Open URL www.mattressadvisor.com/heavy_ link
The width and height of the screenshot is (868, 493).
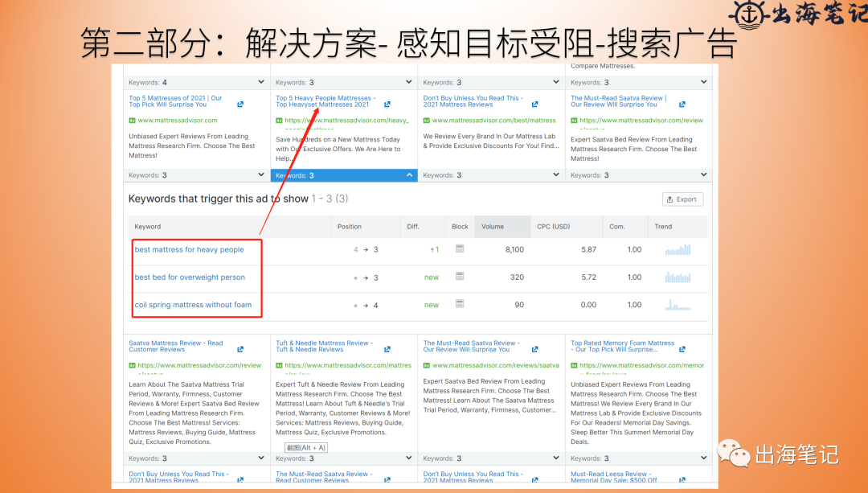pos(346,120)
